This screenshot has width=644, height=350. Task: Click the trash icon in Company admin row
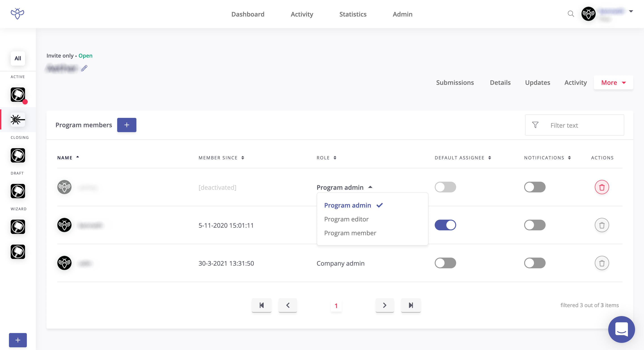602,263
